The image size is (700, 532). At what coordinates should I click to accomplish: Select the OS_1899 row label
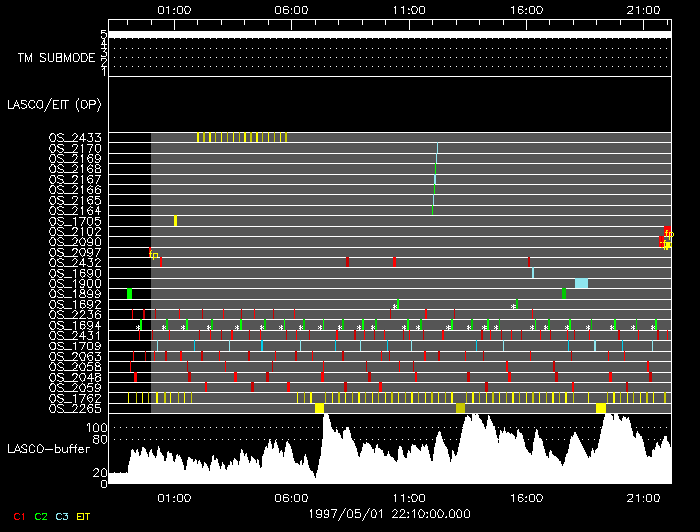click(x=75, y=294)
